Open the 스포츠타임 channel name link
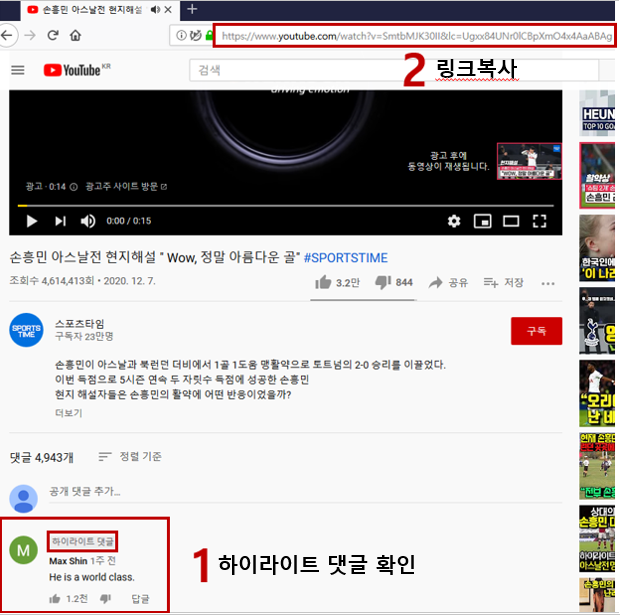Image resolution: width=620 pixels, height=615 pixels. point(79,324)
